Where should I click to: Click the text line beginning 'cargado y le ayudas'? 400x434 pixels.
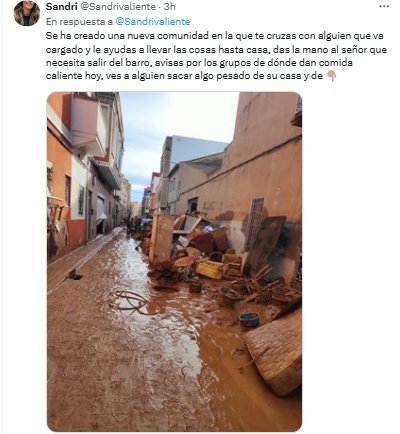(216, 50)
